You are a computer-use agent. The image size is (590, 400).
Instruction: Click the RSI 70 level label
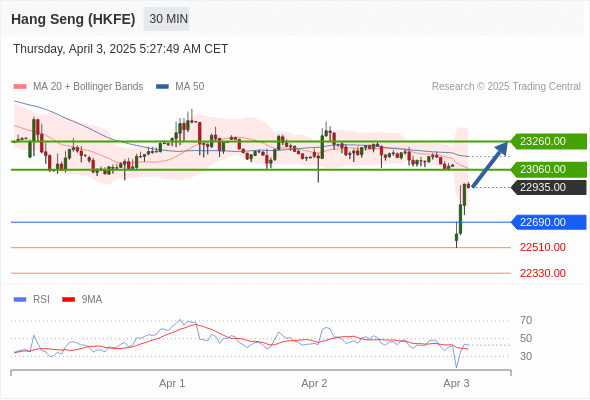pos(526,321)
